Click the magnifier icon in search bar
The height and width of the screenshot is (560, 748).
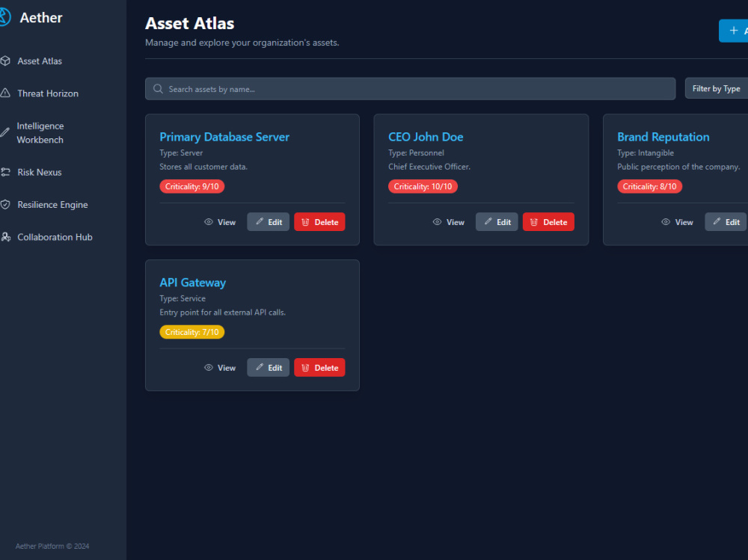158,89
